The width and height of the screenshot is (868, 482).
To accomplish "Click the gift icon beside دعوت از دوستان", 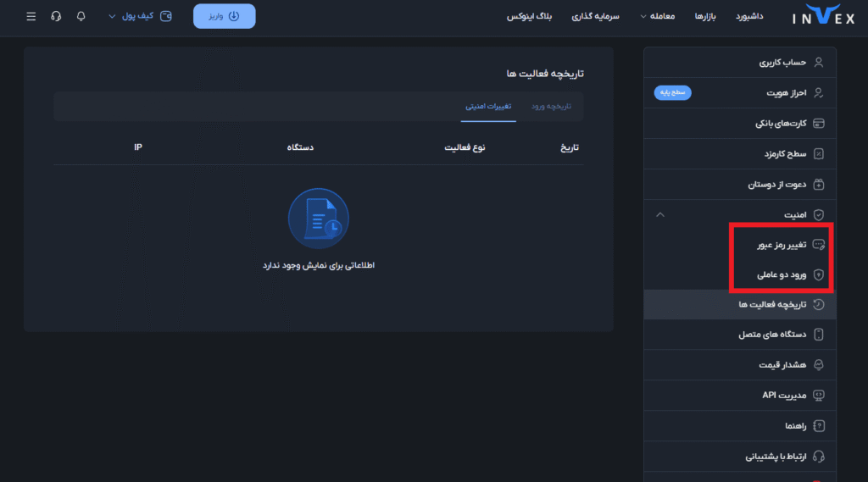I will [819, 184].
